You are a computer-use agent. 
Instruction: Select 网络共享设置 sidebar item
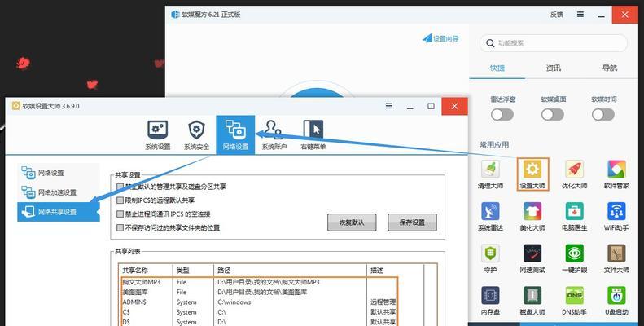pos(59,212)
